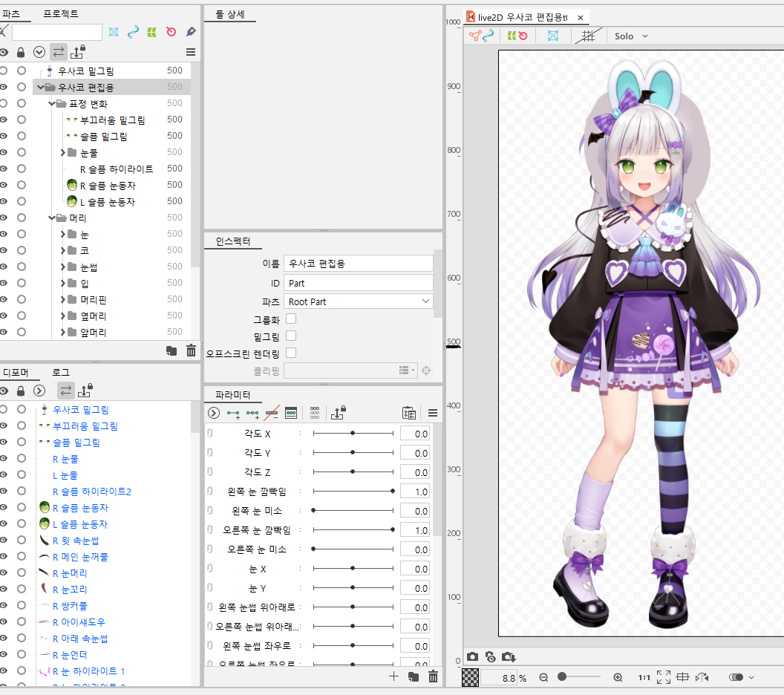
Task: Click new folder icon below Parts list
Action: [x=171, y=350]
